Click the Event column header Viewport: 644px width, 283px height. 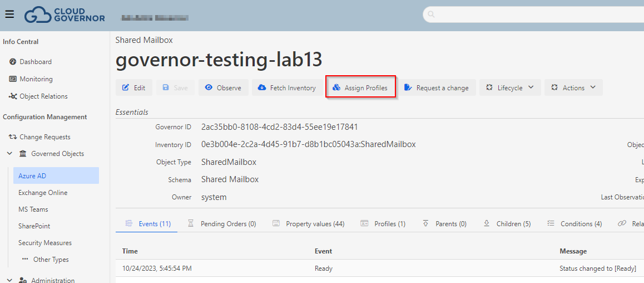point(323,251)
